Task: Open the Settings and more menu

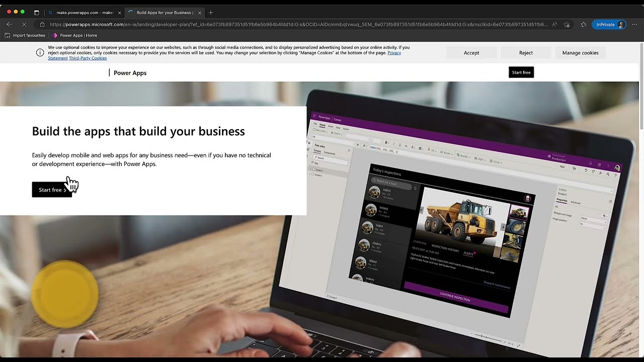Action: [x=634, y=24]
